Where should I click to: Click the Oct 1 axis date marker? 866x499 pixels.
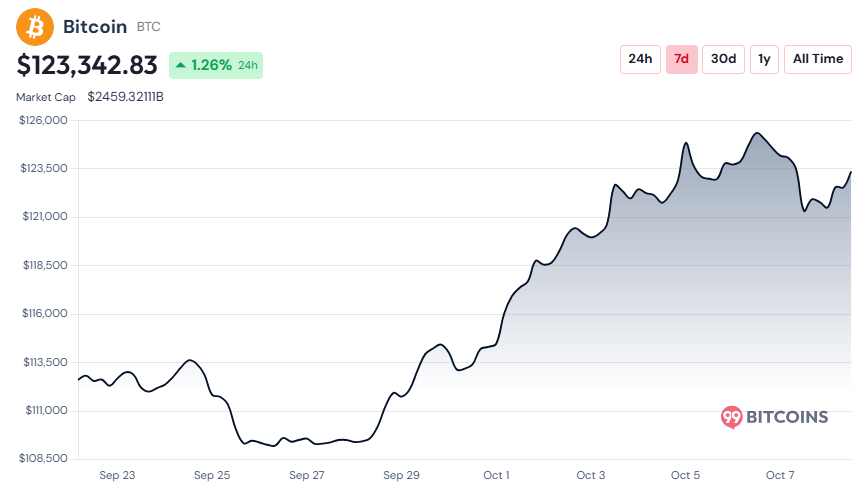pos(496,475)
